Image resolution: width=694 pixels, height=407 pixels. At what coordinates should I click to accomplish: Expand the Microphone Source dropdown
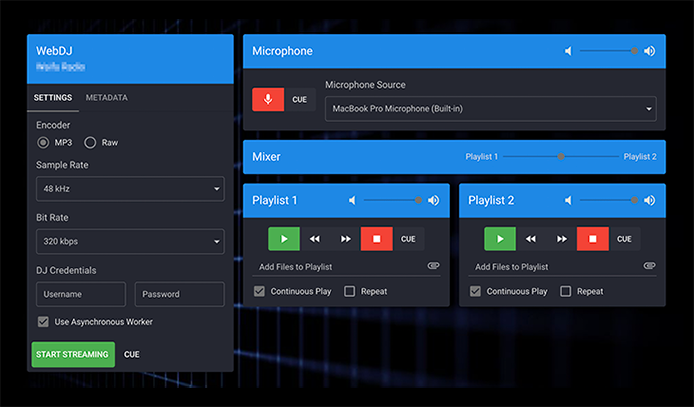coord(490,108)
